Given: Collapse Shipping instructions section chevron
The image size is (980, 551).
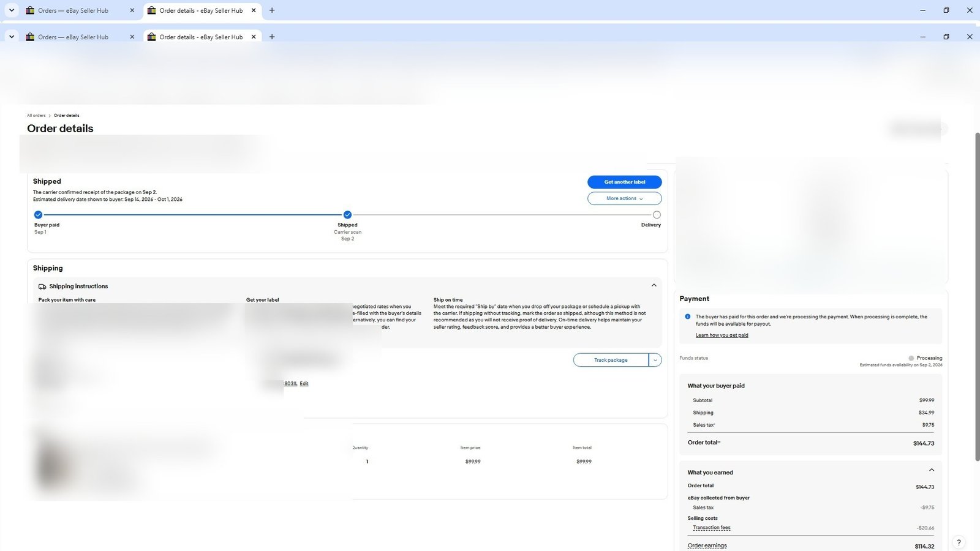Looking at the screenshot, I should point(654,285).
